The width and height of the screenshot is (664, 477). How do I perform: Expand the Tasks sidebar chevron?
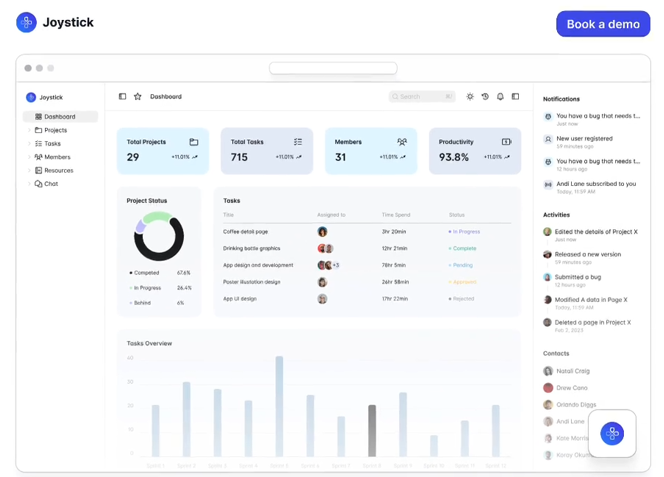[x=29, y=144]
